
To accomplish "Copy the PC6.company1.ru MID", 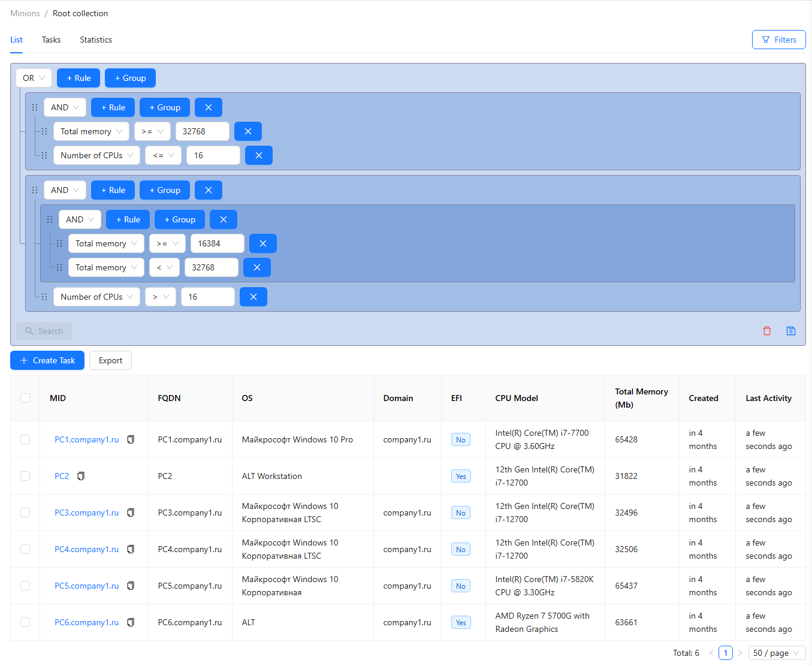I will (131, 622).
